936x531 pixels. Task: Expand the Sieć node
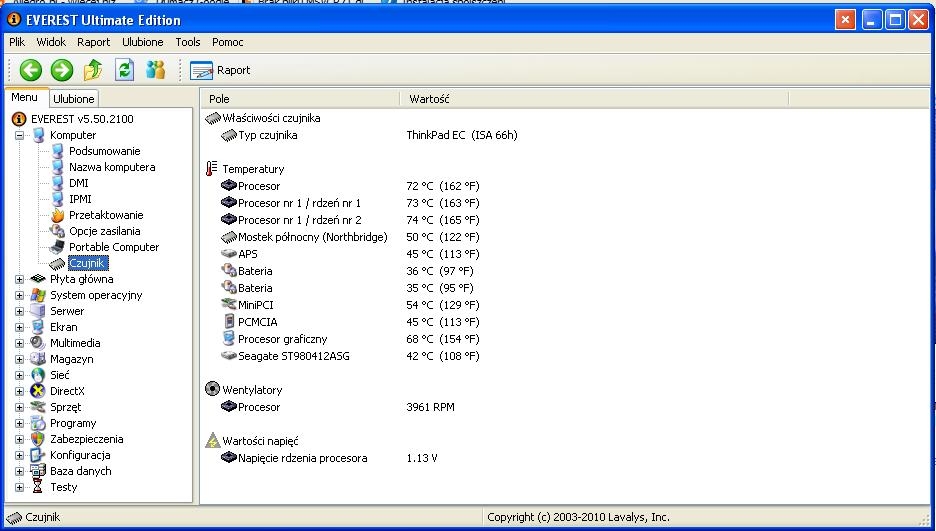[x=19, y=376]
